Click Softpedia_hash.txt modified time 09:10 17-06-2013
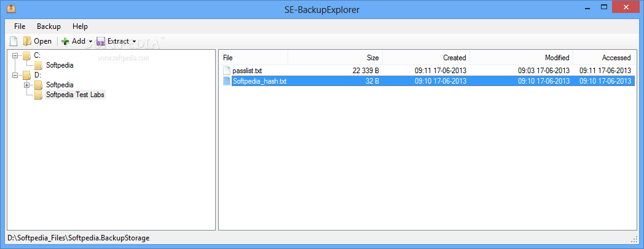 point(544,81)
